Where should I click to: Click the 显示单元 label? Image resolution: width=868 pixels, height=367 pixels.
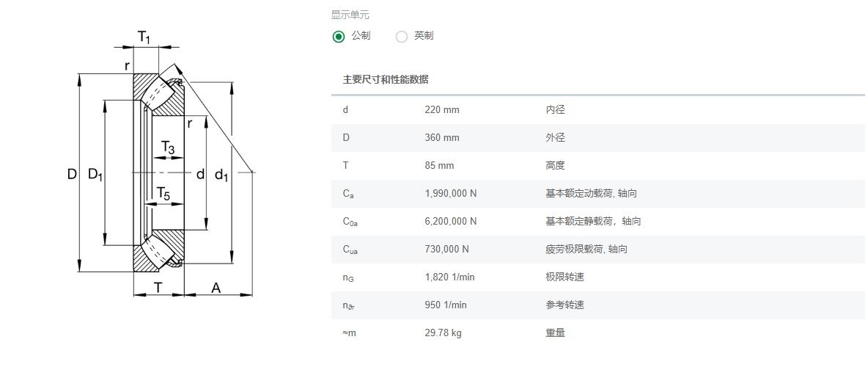pos(350,15)
